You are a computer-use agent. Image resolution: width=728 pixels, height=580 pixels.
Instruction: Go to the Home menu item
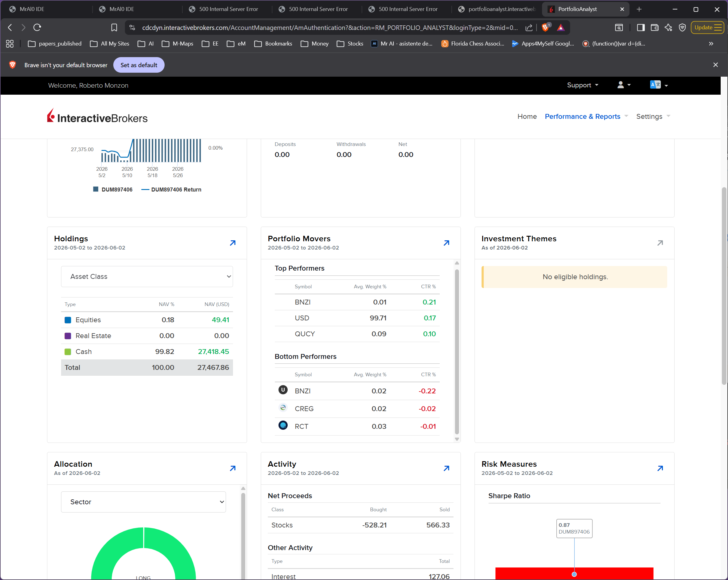[x=527, y=116]
